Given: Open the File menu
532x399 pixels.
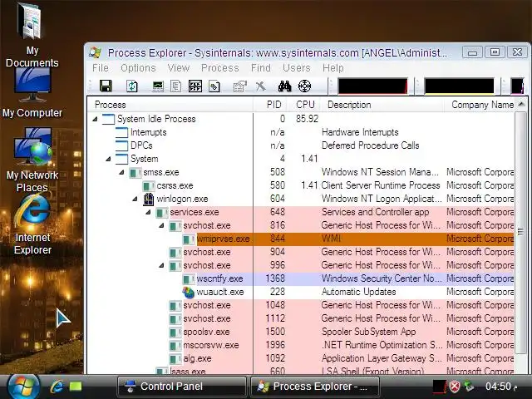Looking at the screenshot, I should (101, 68).
